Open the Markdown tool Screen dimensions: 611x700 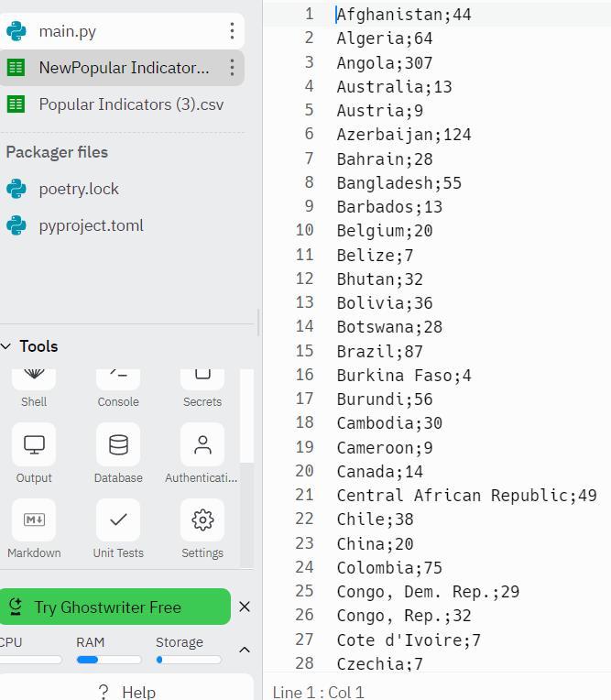(34, 529)
